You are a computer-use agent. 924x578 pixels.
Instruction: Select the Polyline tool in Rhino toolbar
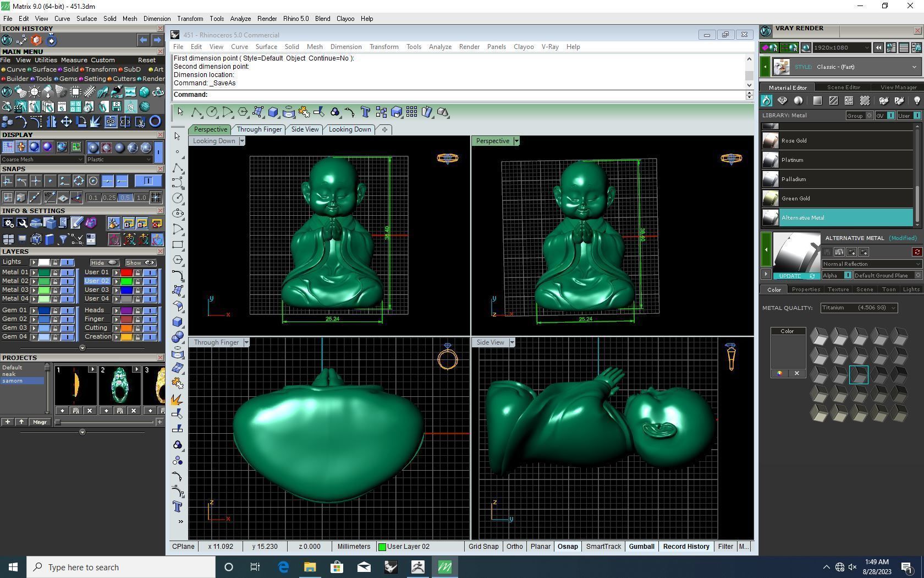(196, 112)
